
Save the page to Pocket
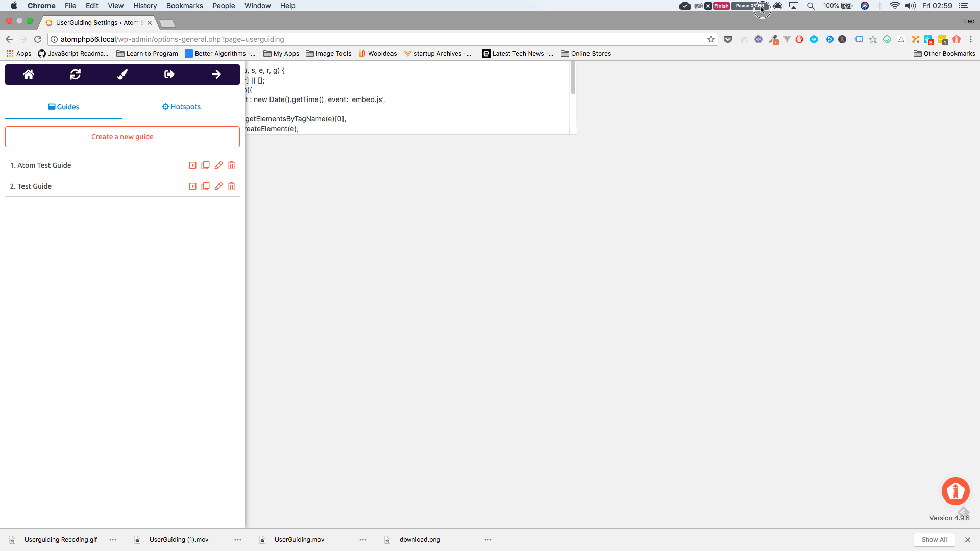pos(728,39)
